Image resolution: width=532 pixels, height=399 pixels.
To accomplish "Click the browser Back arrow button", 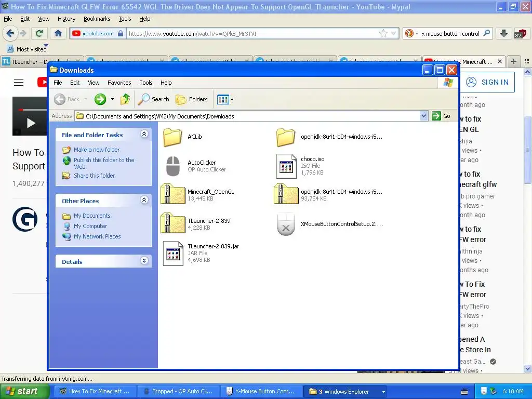I will [x=10, y=33].
